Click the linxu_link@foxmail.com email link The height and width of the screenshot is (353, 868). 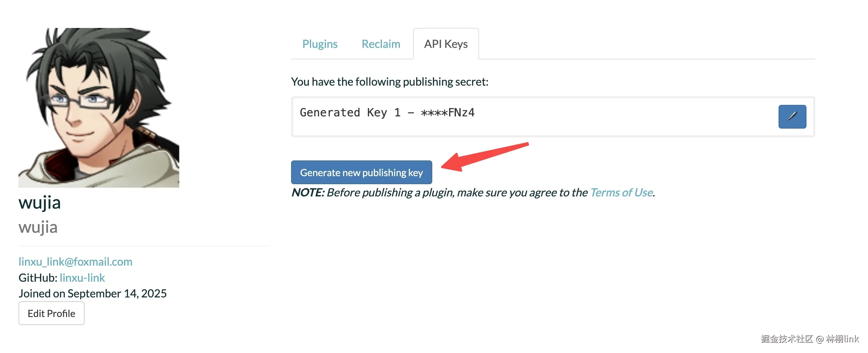[75, 262]
